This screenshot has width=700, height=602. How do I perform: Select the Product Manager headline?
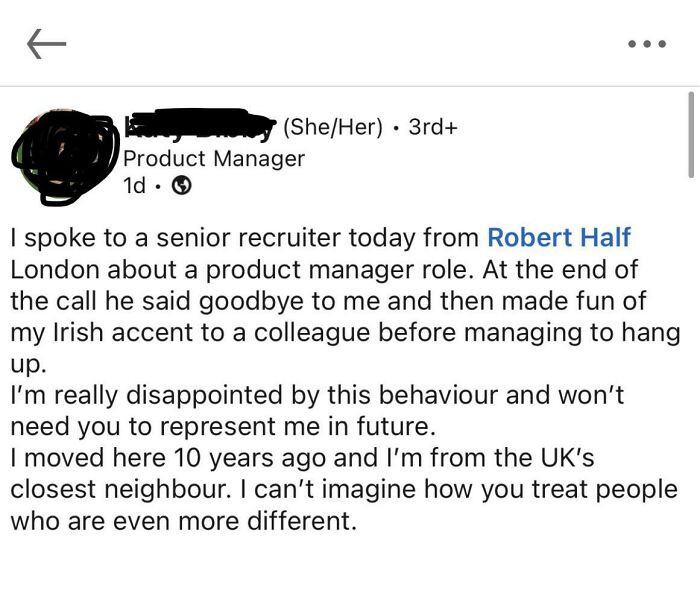214,158
